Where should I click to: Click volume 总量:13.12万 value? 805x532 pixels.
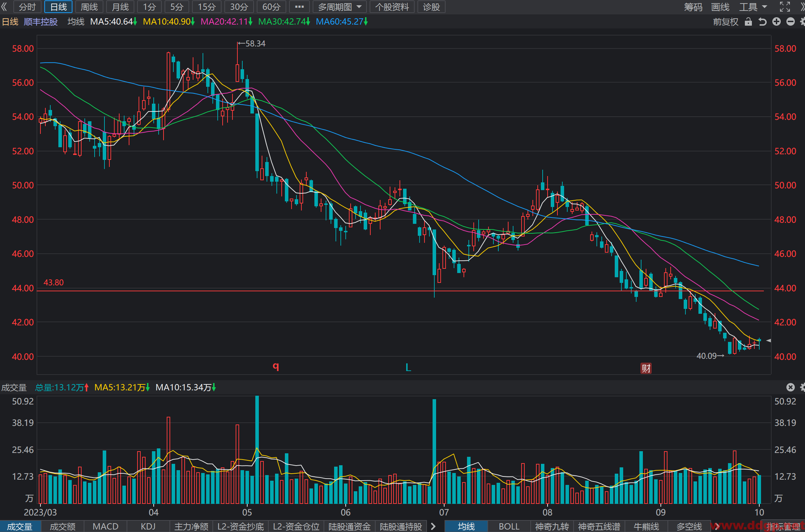[62, 388]
